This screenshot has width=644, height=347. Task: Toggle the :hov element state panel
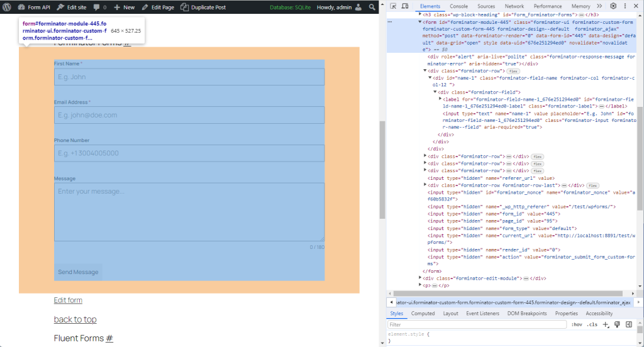click(576, 324)
